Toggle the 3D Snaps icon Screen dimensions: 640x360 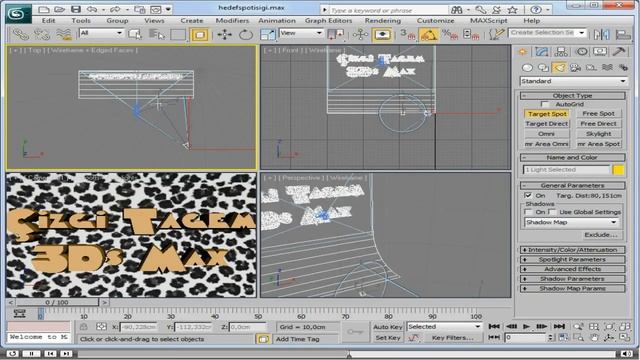[407, 35]
